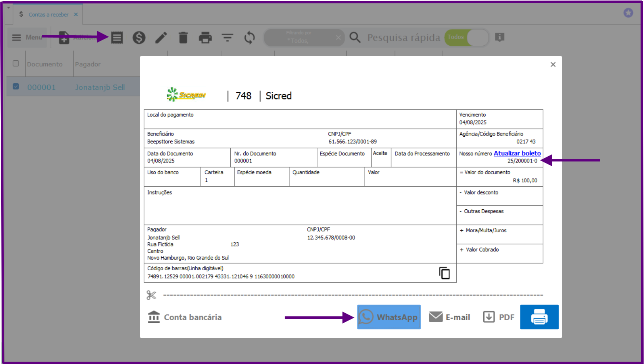
Task: Click the toolbar printer icon
Action: pyautogui.click(x=205, y=38)
